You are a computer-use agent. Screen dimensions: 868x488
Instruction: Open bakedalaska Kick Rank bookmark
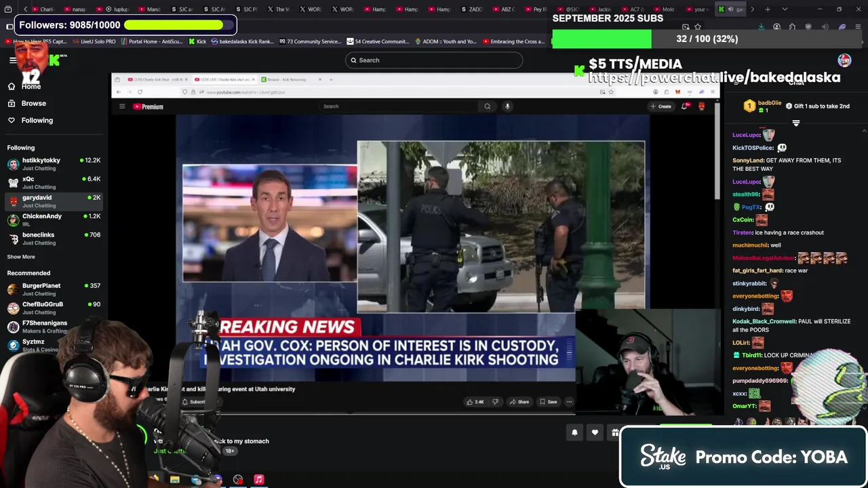coord(242,41)
